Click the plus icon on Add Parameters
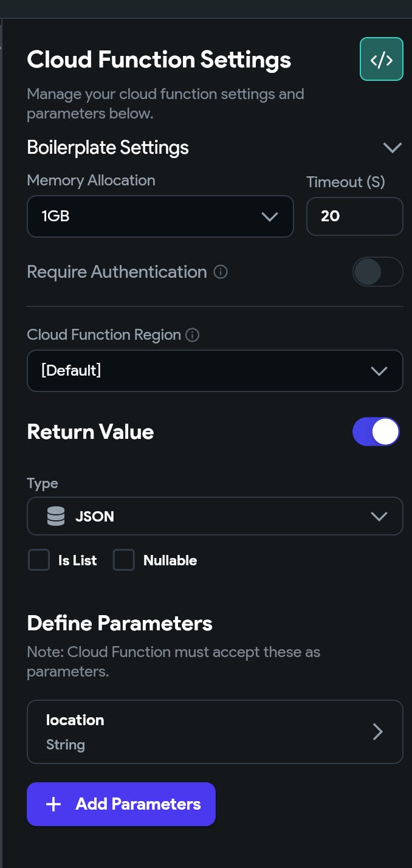Image resolution: width=412 pixels, height=868 pixels. tap(53, 804)
